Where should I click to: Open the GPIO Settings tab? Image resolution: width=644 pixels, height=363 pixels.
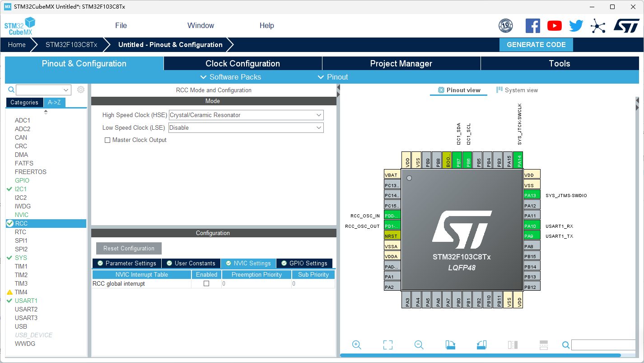click(304, 263)
